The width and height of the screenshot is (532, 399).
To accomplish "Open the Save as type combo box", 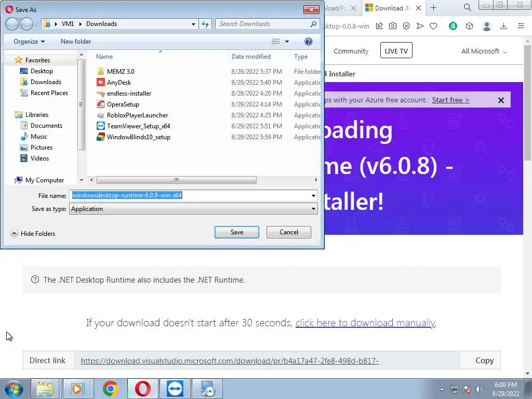I will (x=193, y=209).
